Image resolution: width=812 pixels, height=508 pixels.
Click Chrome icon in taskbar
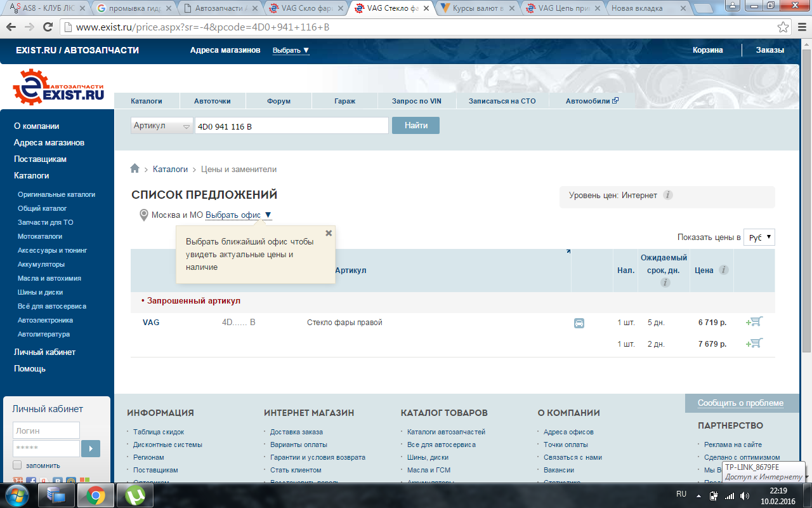(96, 496)
